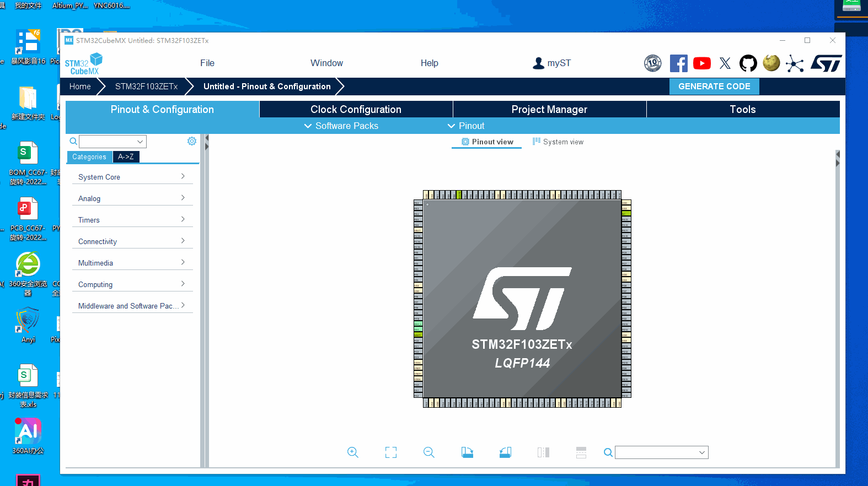Click Untitled - Pinout & Configuration breadcrumb

click(x=267, y=87)
